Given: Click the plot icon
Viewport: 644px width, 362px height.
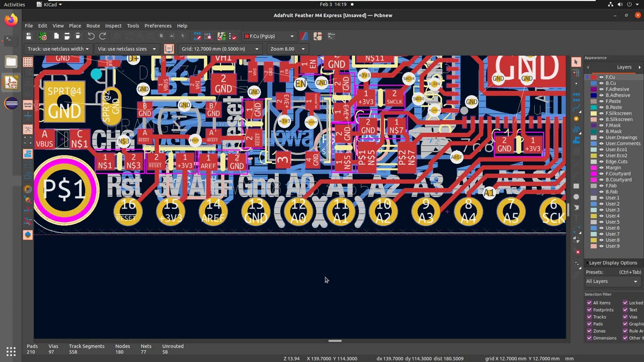Looking at the screenshot, I should [x=78, y=36].
